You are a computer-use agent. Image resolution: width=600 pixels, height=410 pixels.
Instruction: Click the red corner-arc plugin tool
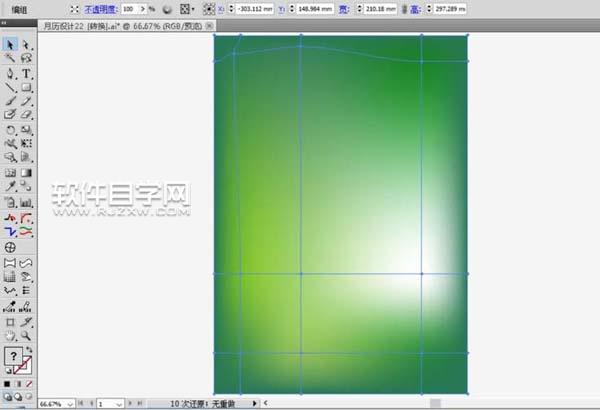coord(26,218)
